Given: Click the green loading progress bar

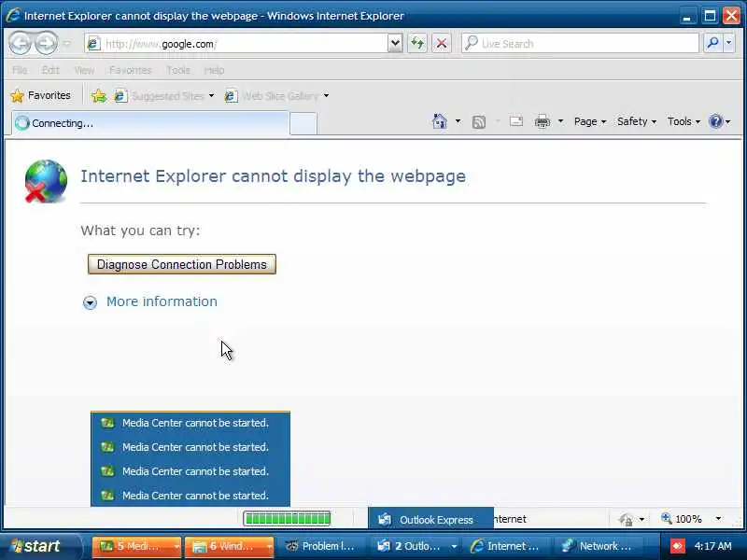Looking at the screenshot, I should (x=287, y=519).
